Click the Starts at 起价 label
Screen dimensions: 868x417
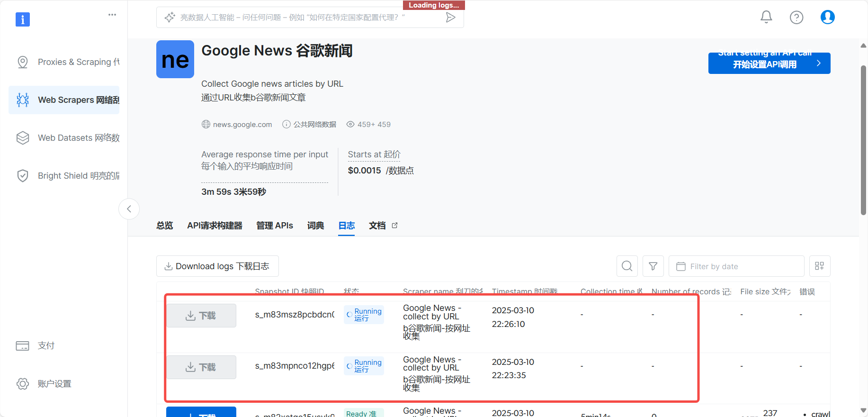tap(374, 154)
